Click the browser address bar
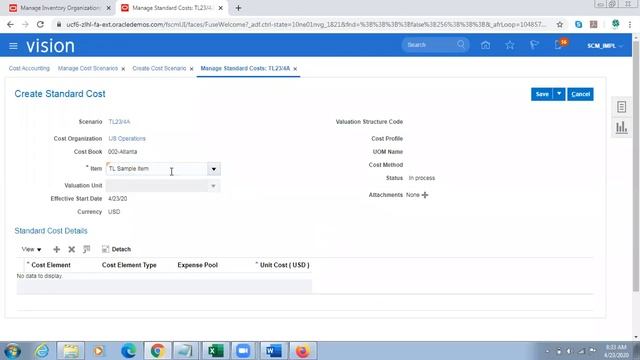The height and width of the screenshot is (360, 640). click(305, 24)
